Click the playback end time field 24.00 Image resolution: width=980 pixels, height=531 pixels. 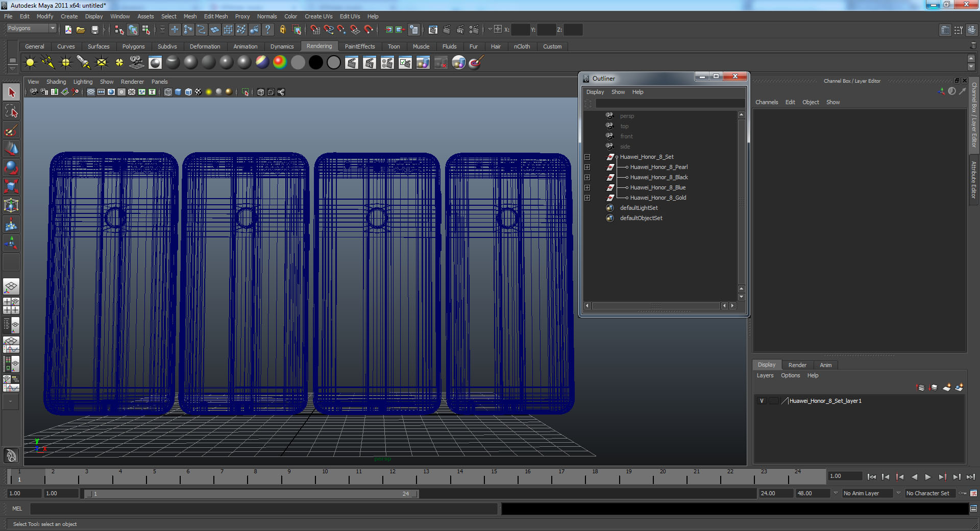click(775, 493)
